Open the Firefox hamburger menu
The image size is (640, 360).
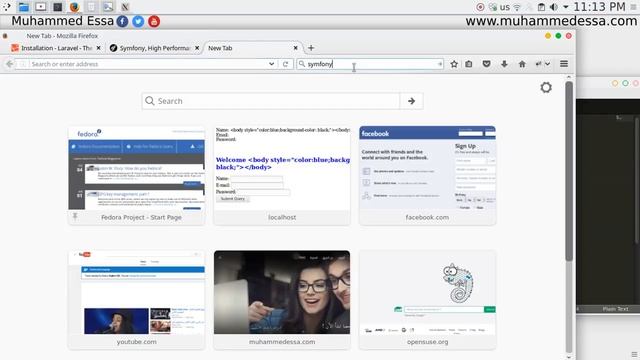pyautogui.click(x=564, y=64)
